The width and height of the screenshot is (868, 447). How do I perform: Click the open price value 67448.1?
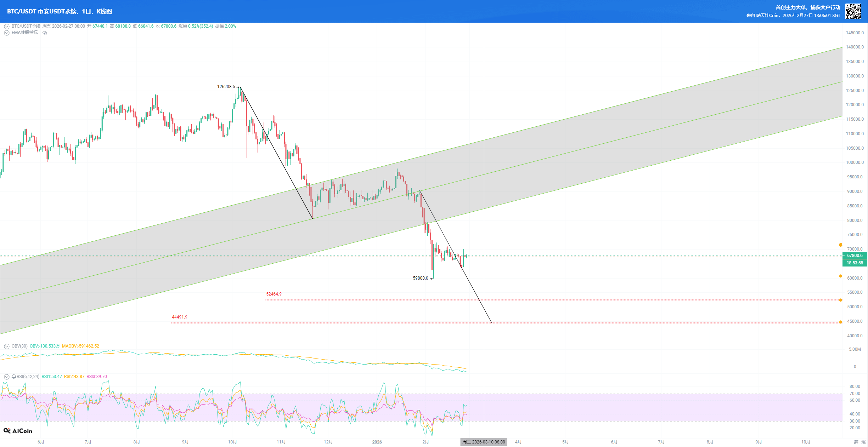click(x=100, y=26)
